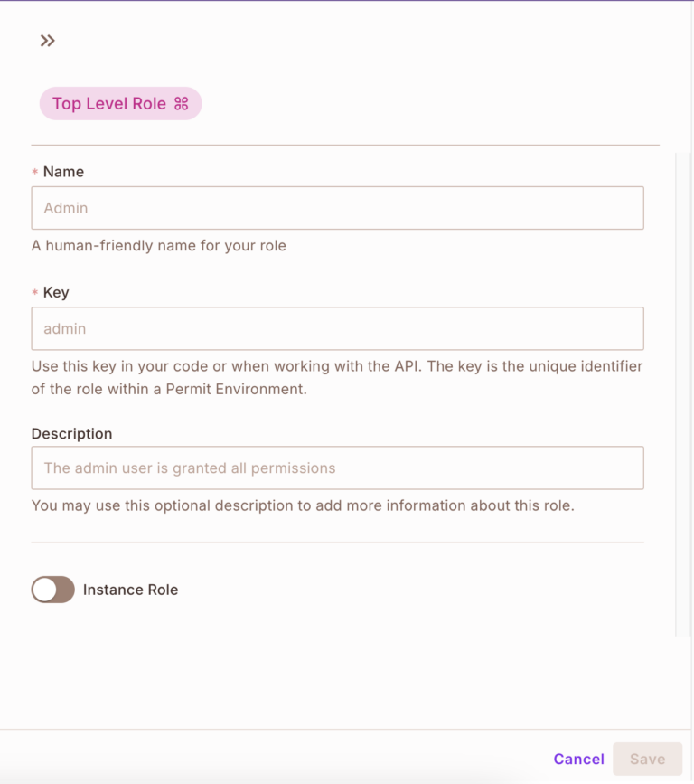
Task: Click the Description text field
Action: pyautogui.click(x=337, y=468)
